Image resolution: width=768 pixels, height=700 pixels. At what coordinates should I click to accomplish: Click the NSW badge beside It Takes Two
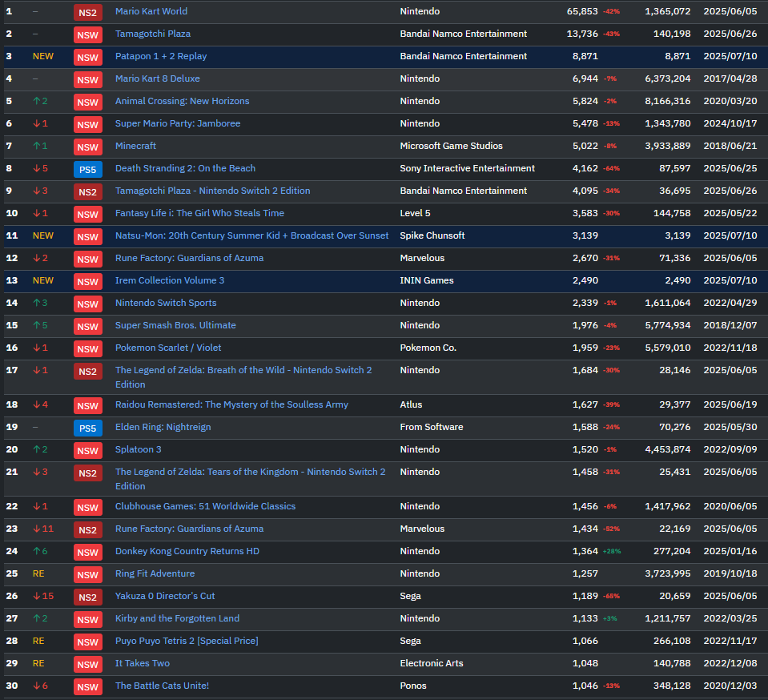click(87, 666)
